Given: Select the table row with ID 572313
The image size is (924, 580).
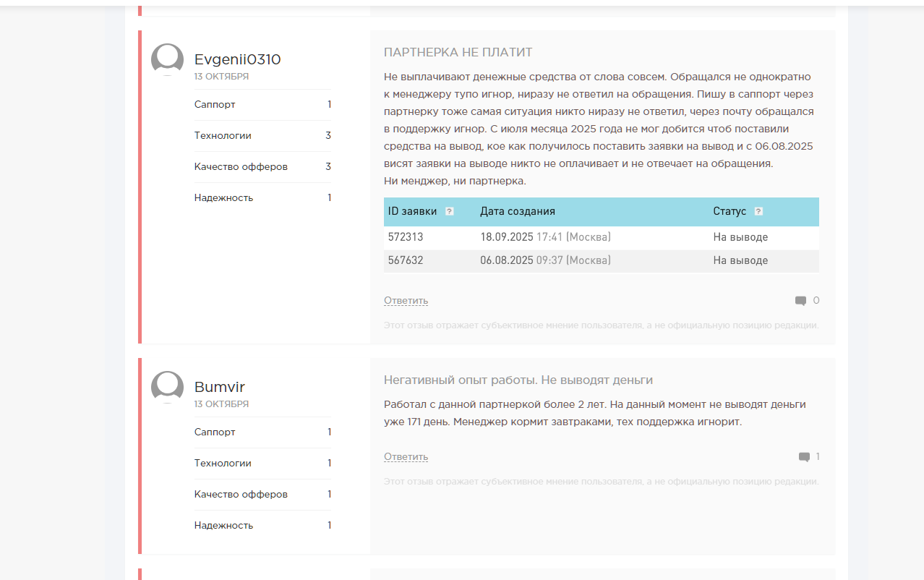Looking at the screenshot, I should (601, 237).
